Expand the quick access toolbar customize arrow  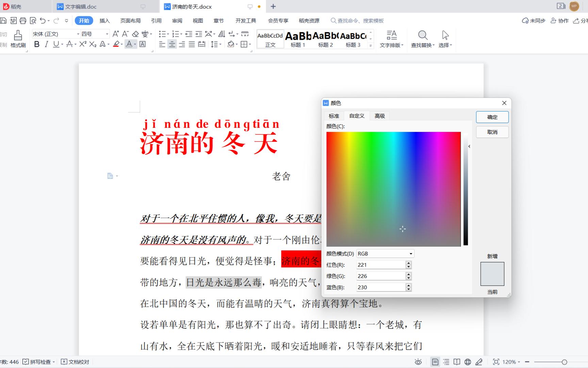click(x=66, y=21)
